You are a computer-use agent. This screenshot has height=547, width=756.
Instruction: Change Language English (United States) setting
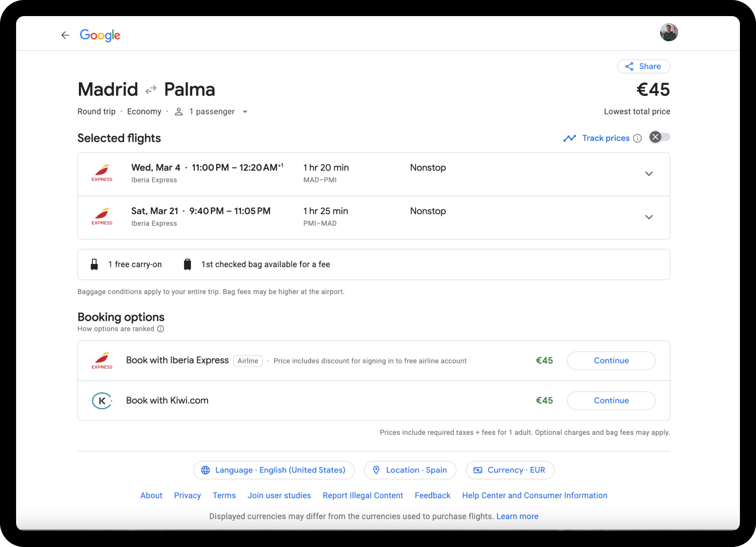click(274, 470)
